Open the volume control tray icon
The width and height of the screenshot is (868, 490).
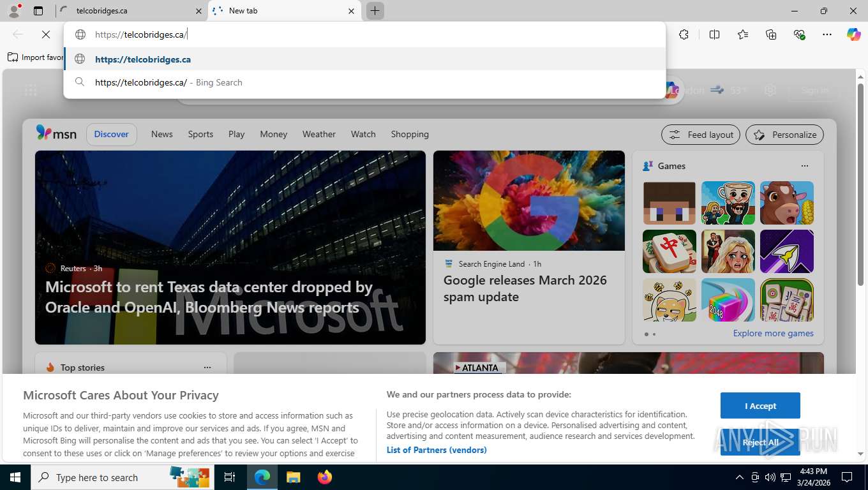point(770,477)
